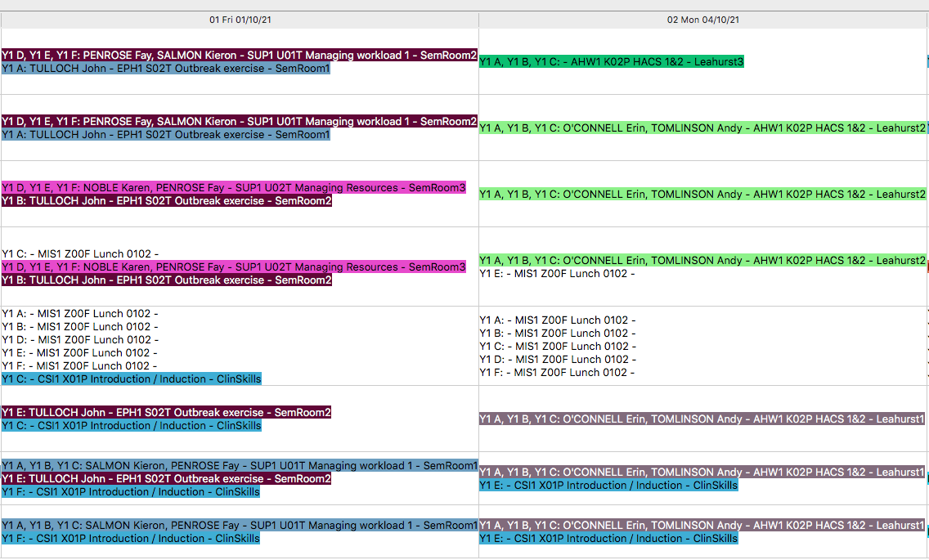This screenshot has height=560, width=929.
Task: Open the SUP1 U01T Managing workload 1 SemRoom2 event
Action: pos(237,55)
